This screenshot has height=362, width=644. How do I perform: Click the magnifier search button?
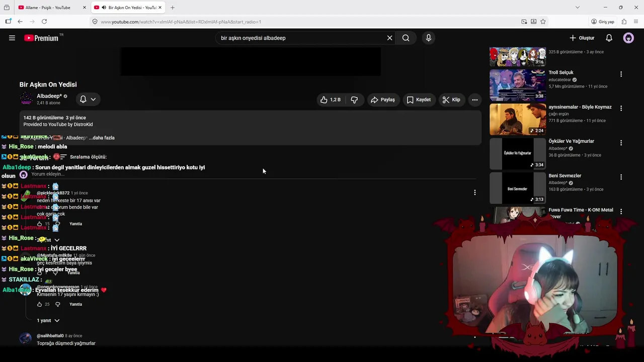pyautogui.click(x=406, y=38)
